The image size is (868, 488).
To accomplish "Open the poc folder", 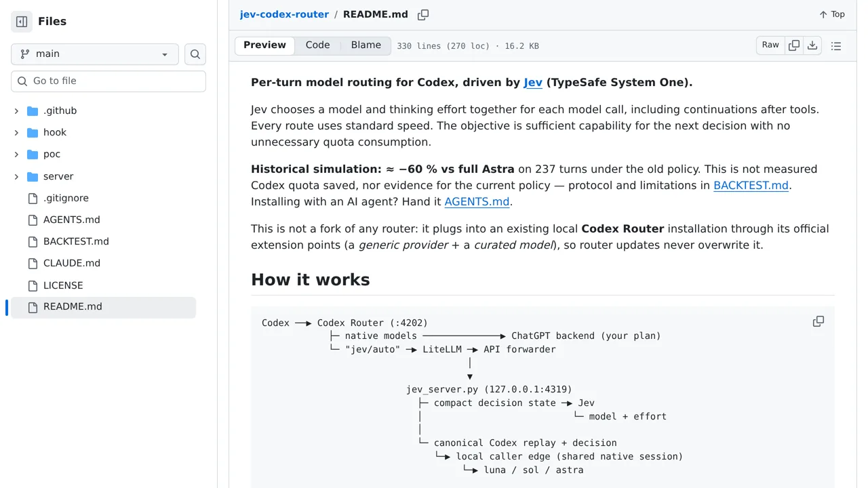I will (52, 155).
